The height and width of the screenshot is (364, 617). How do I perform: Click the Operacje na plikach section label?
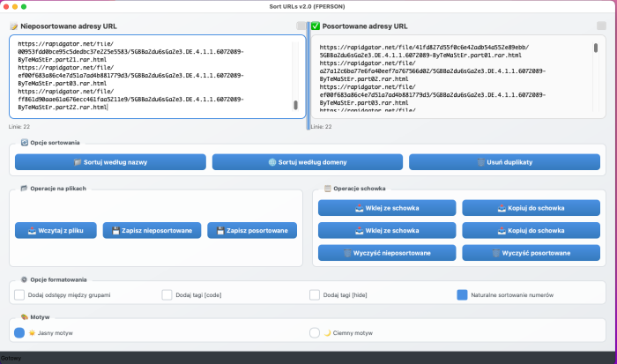[58, 189]
